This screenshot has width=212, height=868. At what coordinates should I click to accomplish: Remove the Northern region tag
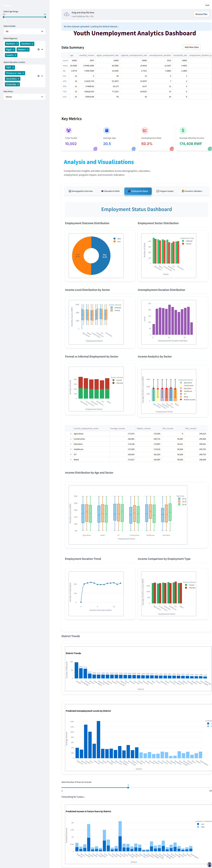[17, 44]
